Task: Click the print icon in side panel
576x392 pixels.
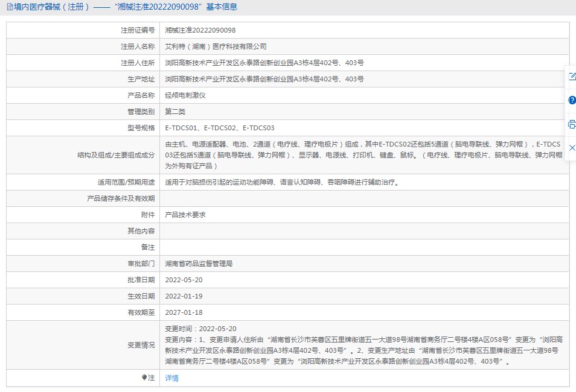Action: [572, 124]
